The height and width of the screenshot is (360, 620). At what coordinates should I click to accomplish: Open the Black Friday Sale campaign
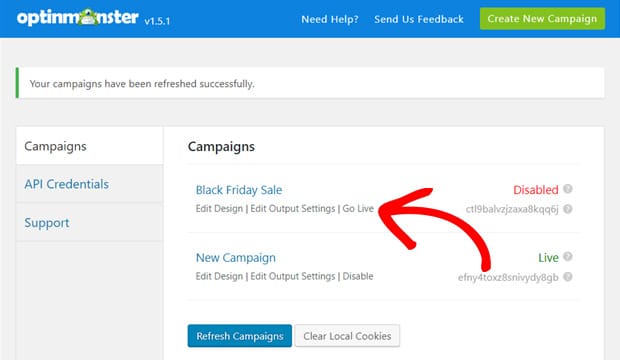coord(239,190)
